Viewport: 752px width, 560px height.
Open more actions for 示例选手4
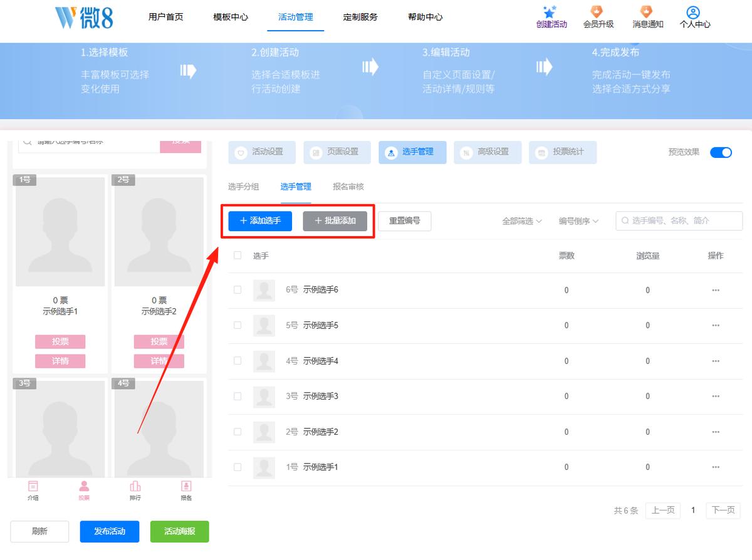pos(716,361)
